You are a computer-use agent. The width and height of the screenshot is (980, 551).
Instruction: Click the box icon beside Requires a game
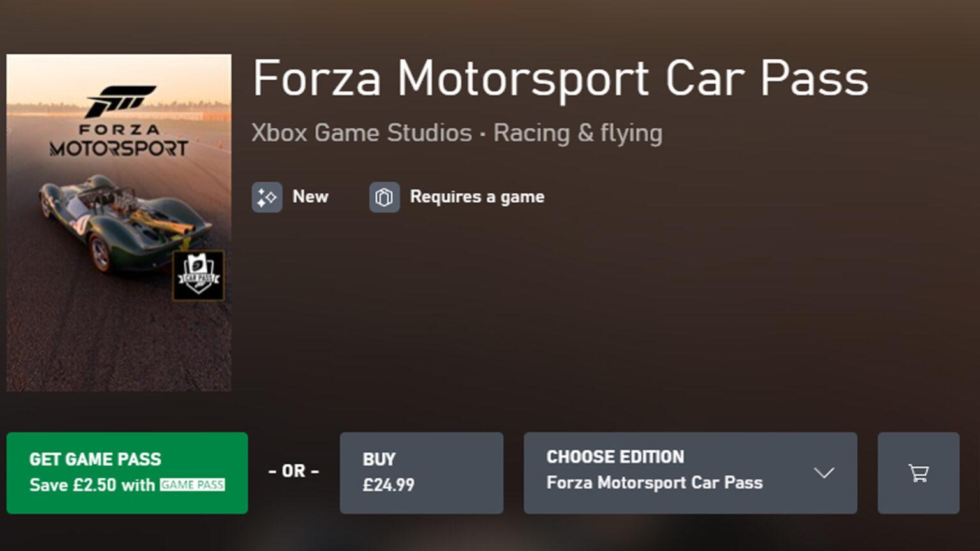[x=383, y=197]
